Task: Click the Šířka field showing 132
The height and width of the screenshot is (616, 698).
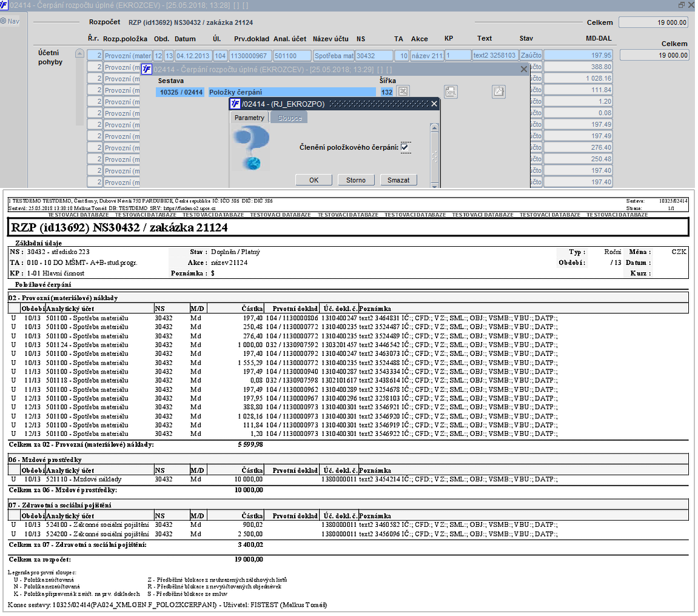Action: 386,92
